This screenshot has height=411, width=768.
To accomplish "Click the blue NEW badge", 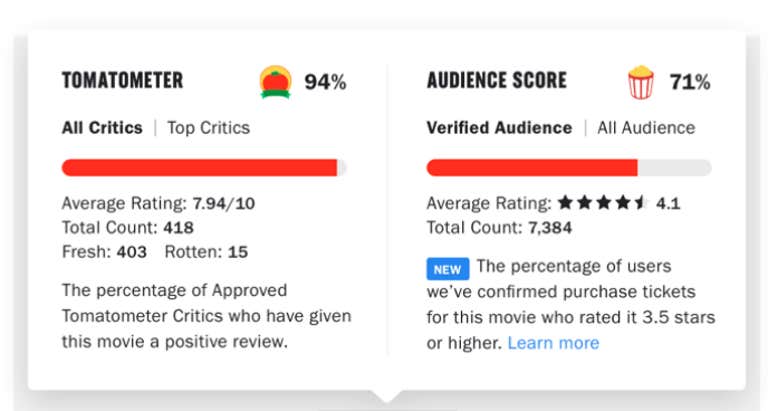I will 448,269.
